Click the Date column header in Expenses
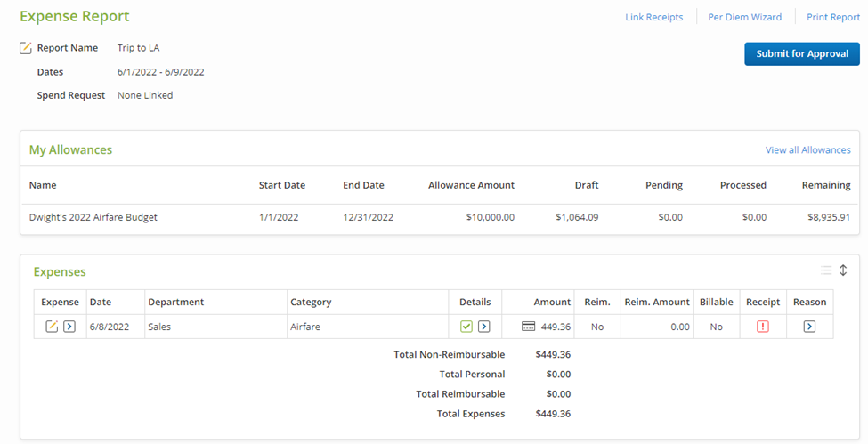 point(101,302)
